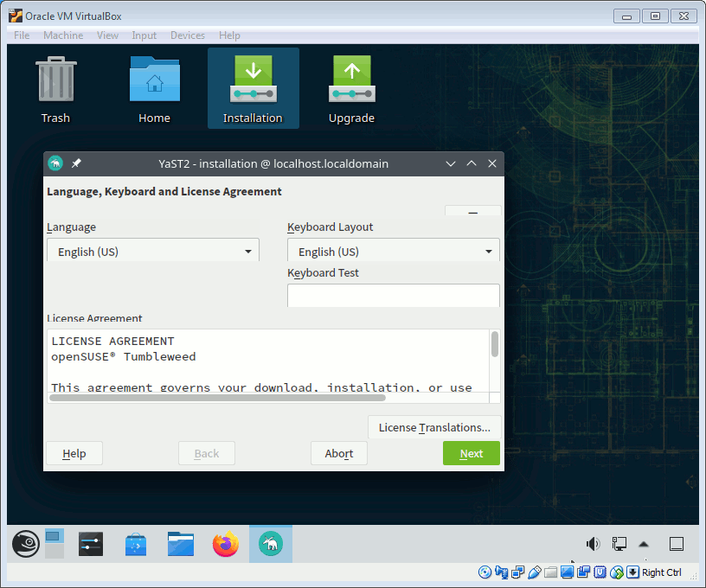
Task: Maximize the YaST2 installation window
Action: [x=472, y=163]
